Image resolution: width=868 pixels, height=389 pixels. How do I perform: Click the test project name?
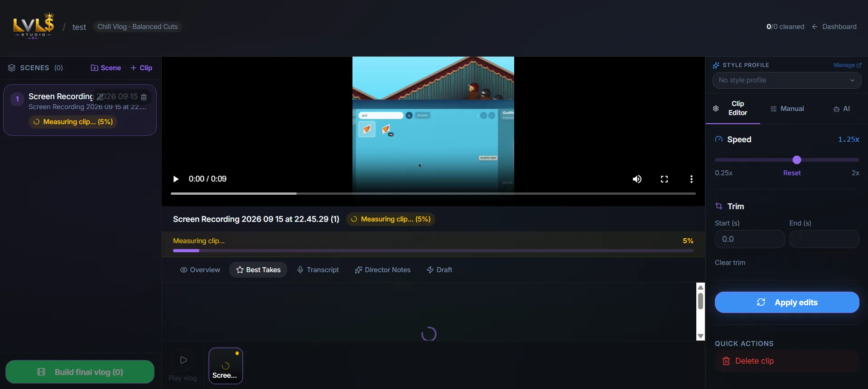tap(79, 27)
